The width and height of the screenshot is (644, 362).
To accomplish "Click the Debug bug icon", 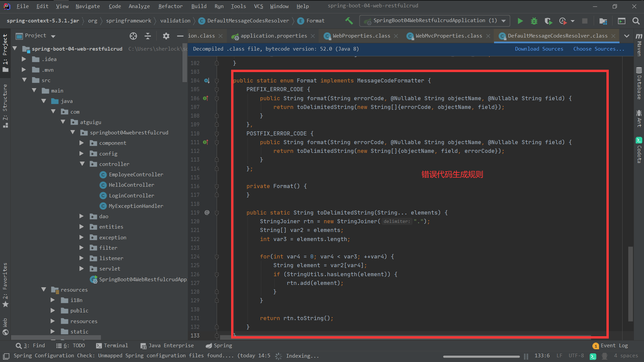I will click(x=534, y=21).
